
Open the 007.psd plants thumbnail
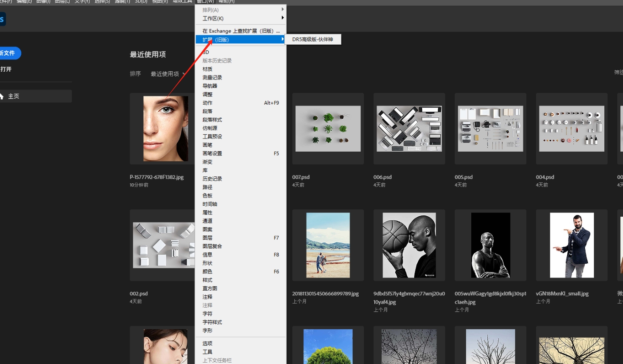[x=328, y=129]
